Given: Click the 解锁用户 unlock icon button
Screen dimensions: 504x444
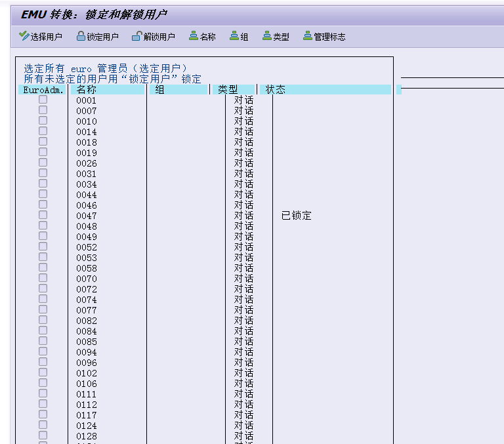Looking at the screenshot, I should point(154,36).
